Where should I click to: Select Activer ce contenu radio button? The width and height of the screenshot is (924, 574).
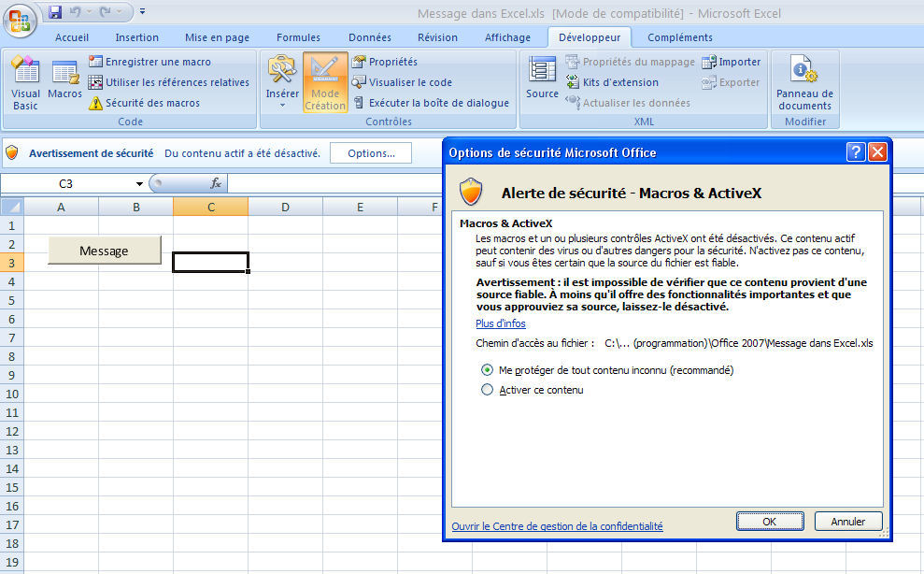[x=487, y=390]
